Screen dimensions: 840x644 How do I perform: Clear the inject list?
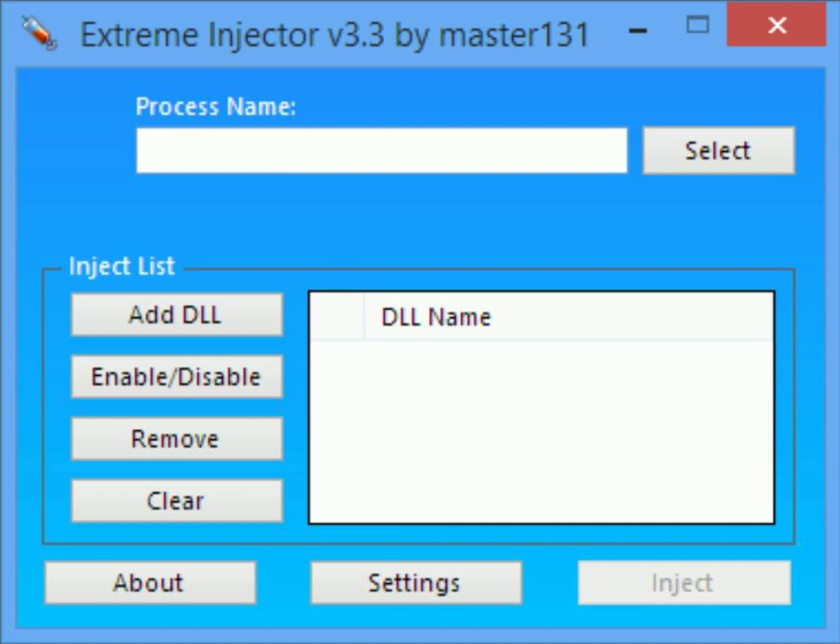(x=177, y=501)
